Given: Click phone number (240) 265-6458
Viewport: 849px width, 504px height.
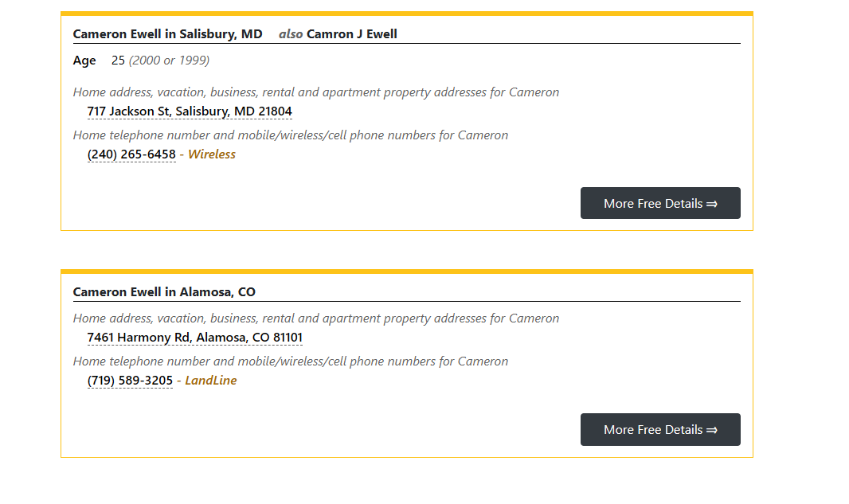Looking at the screenshot, I should coord(131,154).
